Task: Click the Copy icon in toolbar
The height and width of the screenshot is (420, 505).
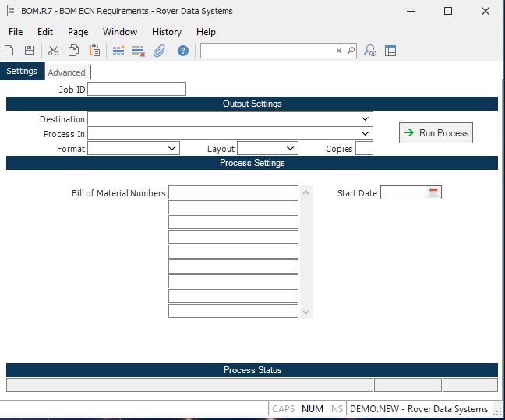Action: coord(73,51)
